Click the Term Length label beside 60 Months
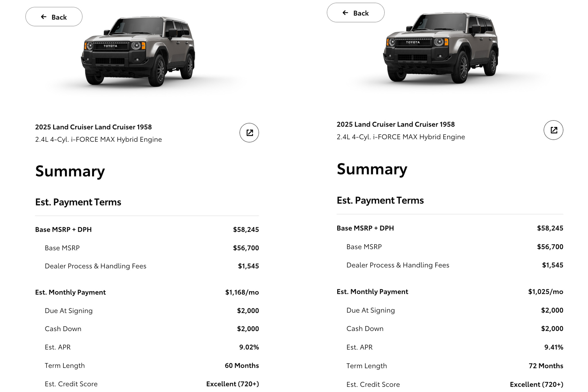Viewport: 588px width, 392px height. [x=65, y=366]
